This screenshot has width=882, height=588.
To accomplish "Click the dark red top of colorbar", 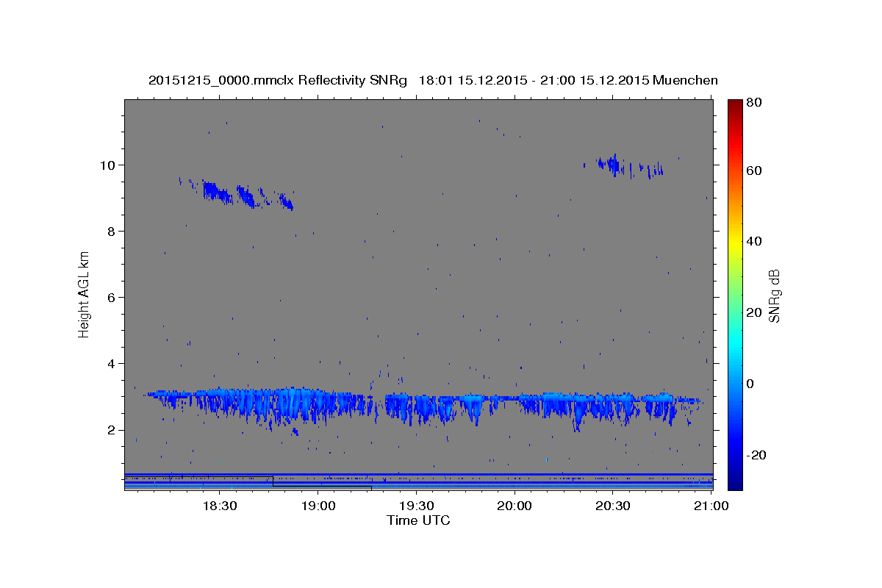I will (735, 104).
